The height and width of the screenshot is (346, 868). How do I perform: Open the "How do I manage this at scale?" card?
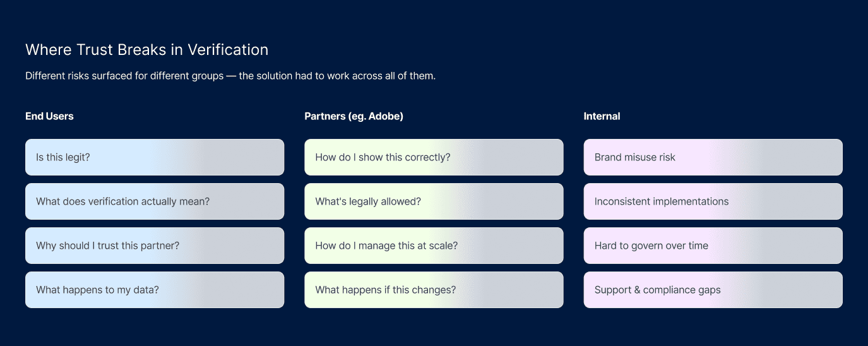point(434,246)
